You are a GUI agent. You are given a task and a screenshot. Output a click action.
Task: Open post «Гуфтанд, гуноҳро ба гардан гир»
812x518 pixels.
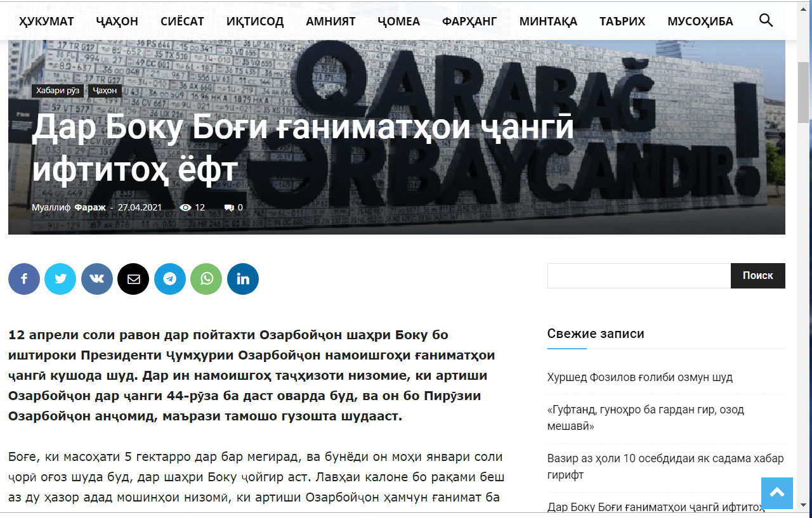pyautogui.click(x=646, y=418)
